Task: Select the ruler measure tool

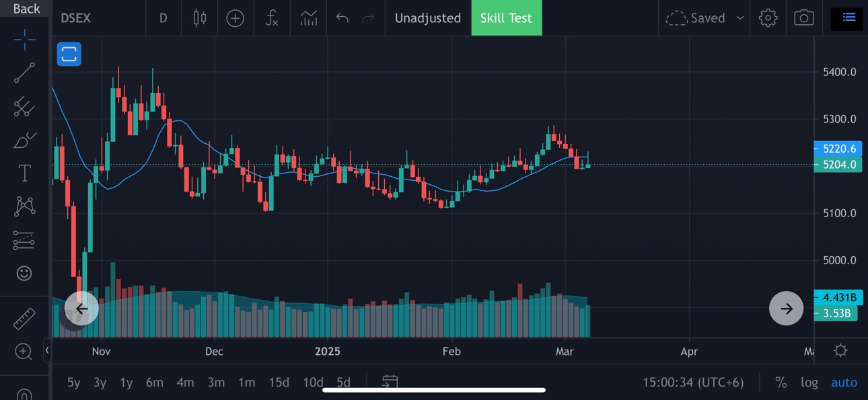Action: pos(24,319)
